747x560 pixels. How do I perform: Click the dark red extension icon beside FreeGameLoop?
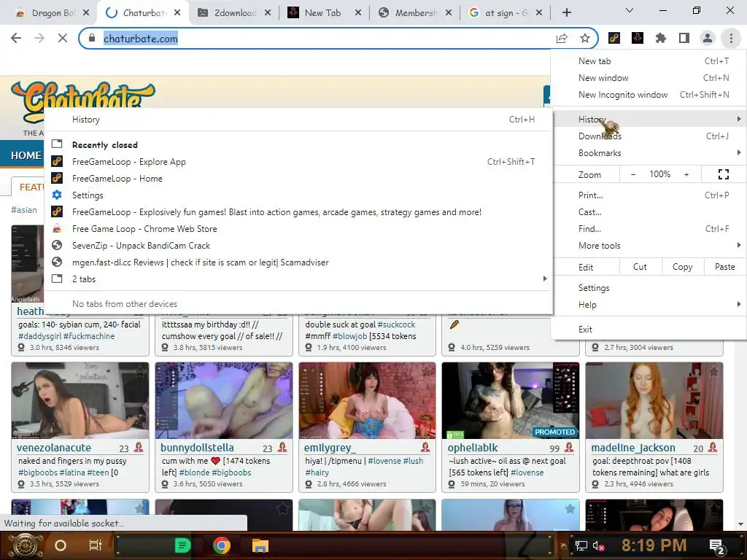[638, 38]
